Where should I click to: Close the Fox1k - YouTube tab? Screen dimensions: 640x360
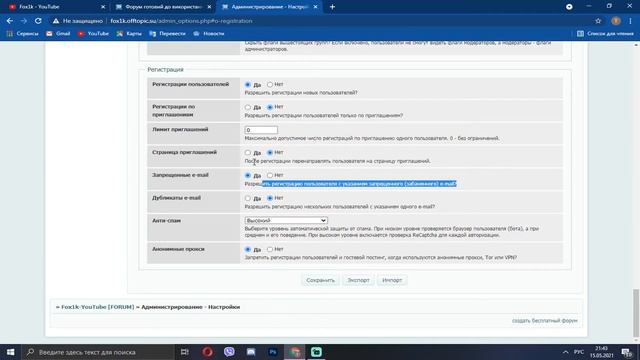pyautogui.click(x=103, y=7)
